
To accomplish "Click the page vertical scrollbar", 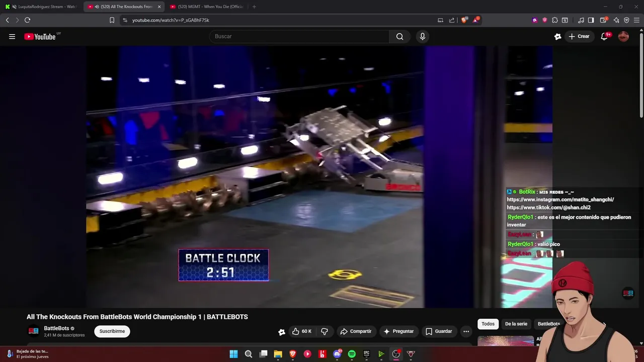I will pos(641,75).
